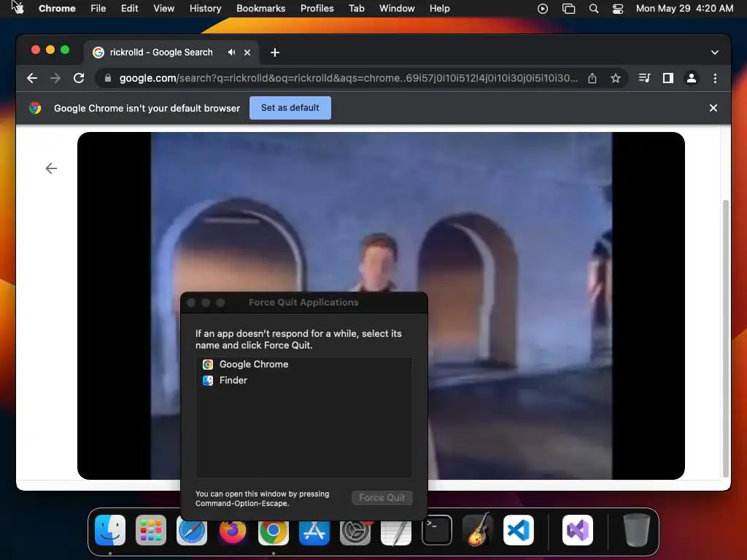This screenshot has height=560, width=747.
Task: Open the File menu
Action: [x=98, y=8]
